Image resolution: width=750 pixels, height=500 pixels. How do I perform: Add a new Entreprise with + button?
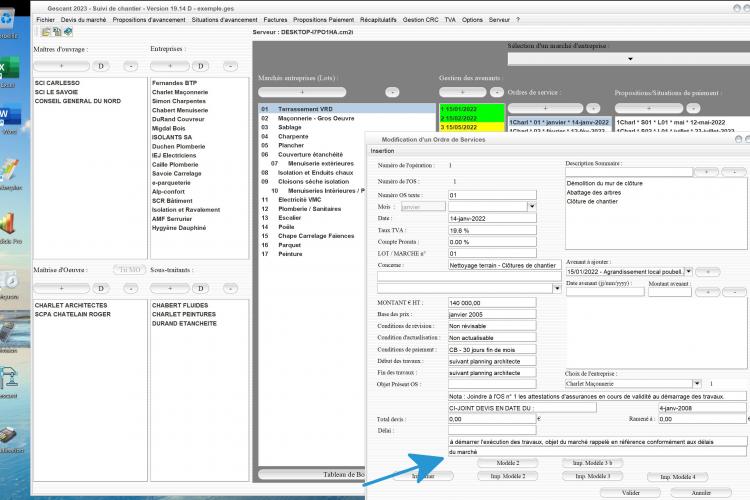coord(170,66)
